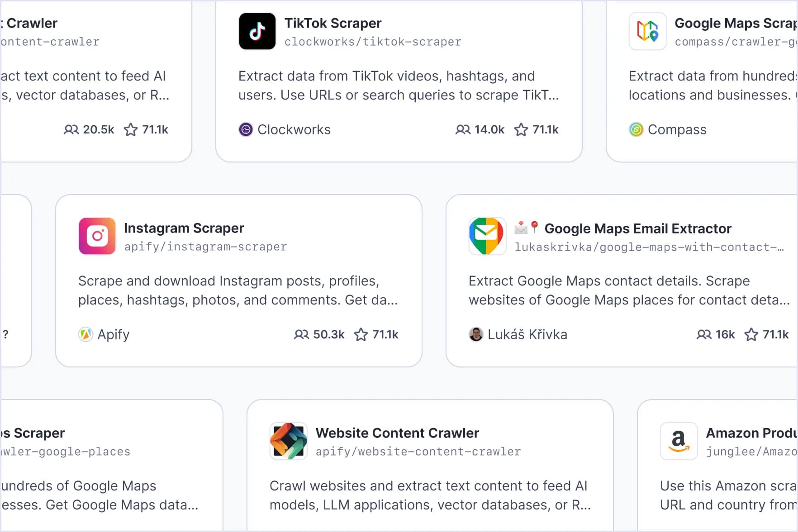The image size is (798, 532).
Task: Click the apify/instagram-scraper path text
Action: tap(205, 247)
